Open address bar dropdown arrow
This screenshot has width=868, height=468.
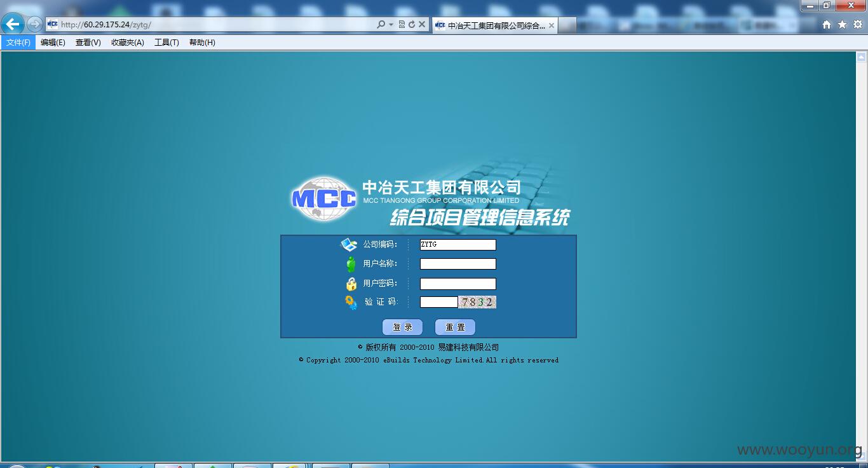(391, 25)
